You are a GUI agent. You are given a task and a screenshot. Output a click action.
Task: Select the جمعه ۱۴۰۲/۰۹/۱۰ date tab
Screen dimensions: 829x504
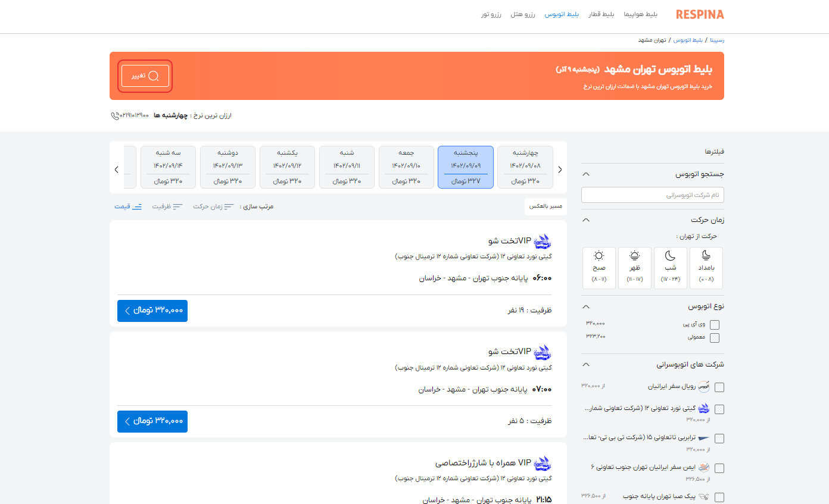(x=406, y=167)
